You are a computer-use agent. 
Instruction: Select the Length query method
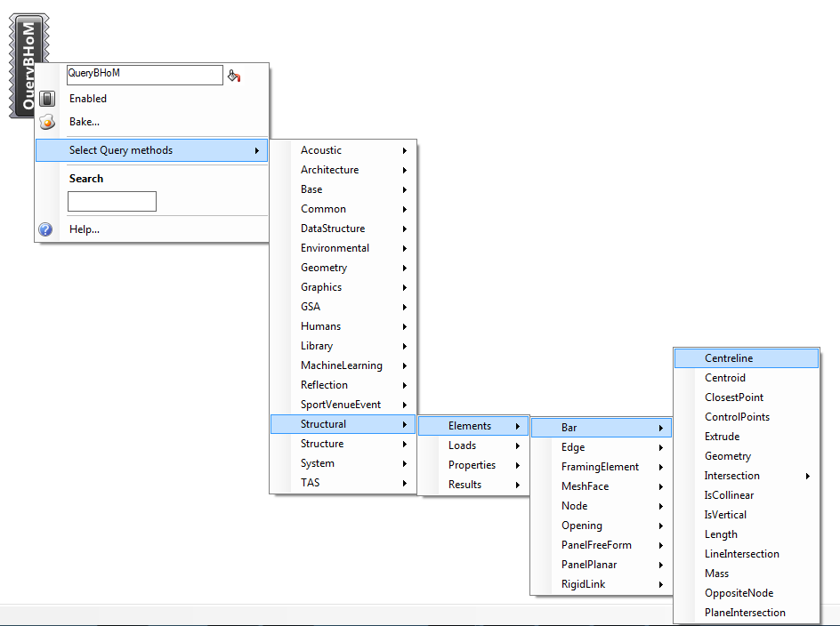click(x=721, y=534)
